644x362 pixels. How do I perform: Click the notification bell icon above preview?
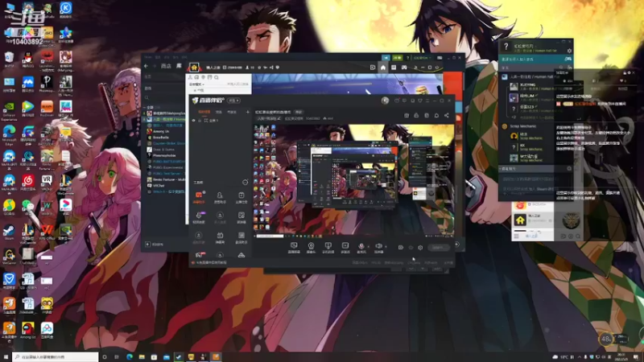(x=436, y=116)
